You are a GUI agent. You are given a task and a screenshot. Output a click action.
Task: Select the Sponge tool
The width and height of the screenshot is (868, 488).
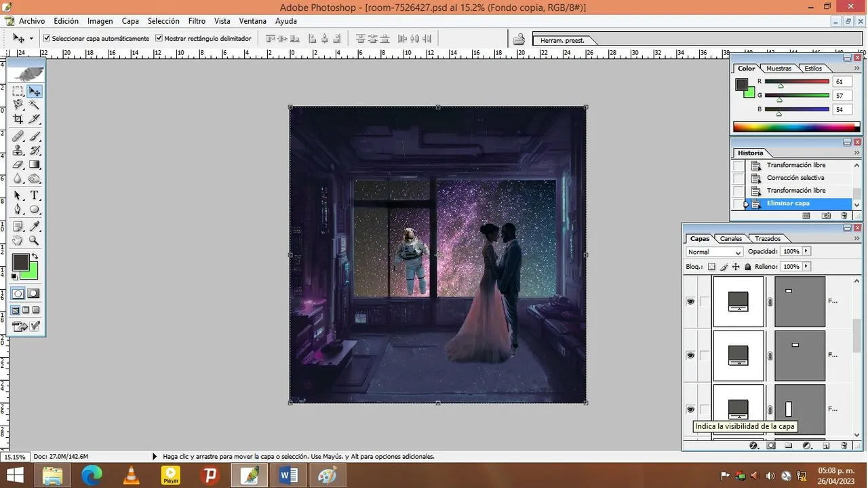[x=35, y=179]
